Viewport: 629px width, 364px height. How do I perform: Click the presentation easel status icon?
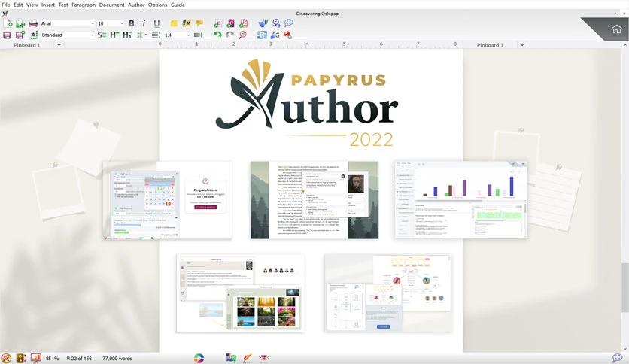point(35,357)
